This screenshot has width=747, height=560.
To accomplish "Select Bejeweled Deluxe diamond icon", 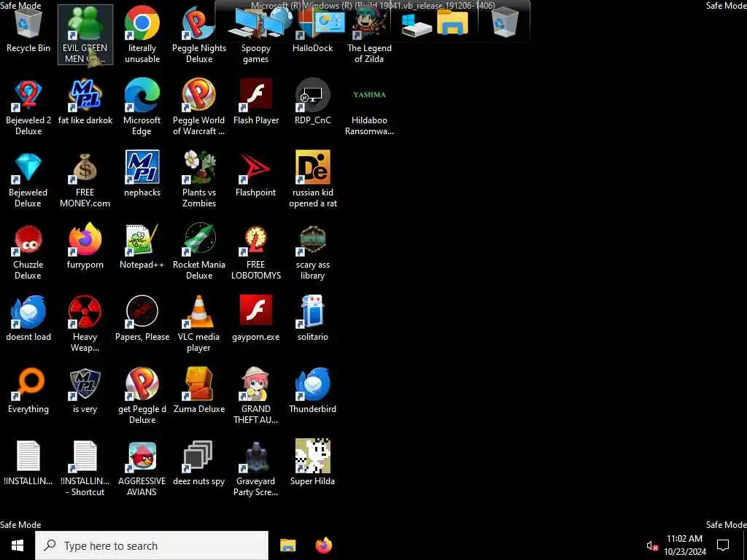I will point(28,179).
